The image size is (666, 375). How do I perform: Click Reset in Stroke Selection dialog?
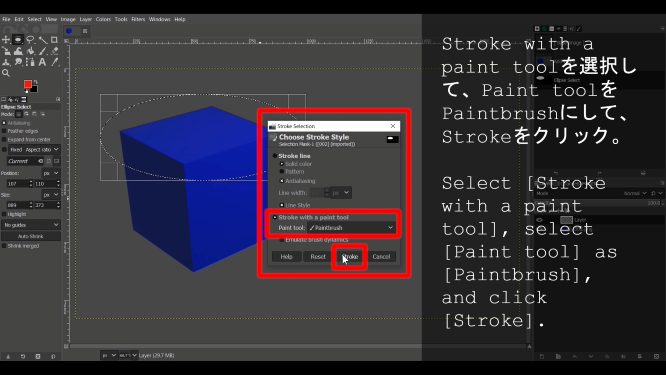(318, 257)
